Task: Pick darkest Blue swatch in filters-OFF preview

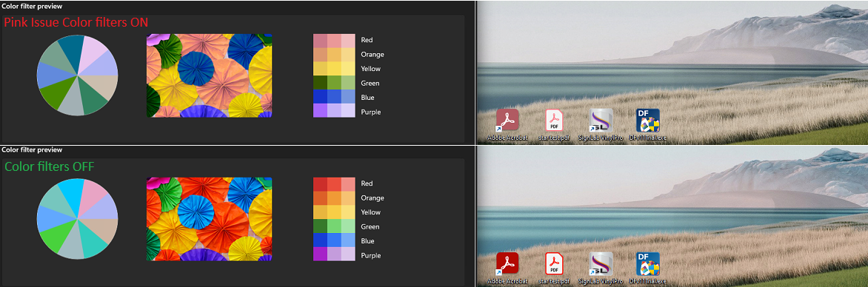Action: (320, 240)
